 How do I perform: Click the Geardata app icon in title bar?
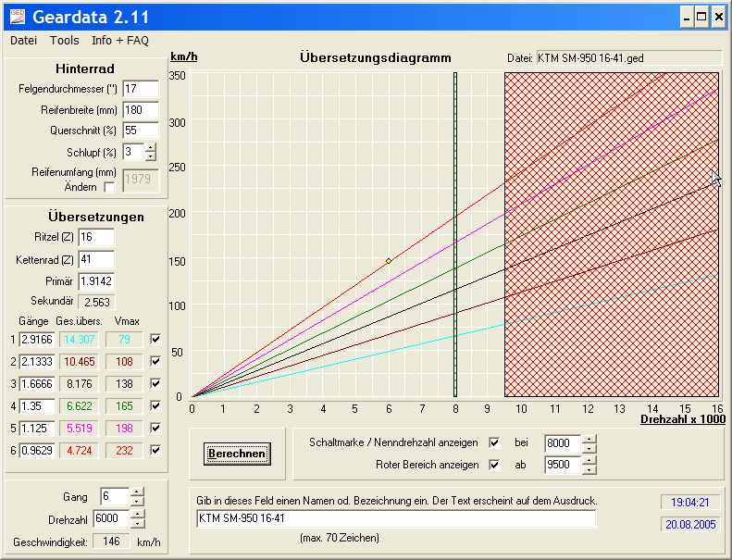point(16,17)
